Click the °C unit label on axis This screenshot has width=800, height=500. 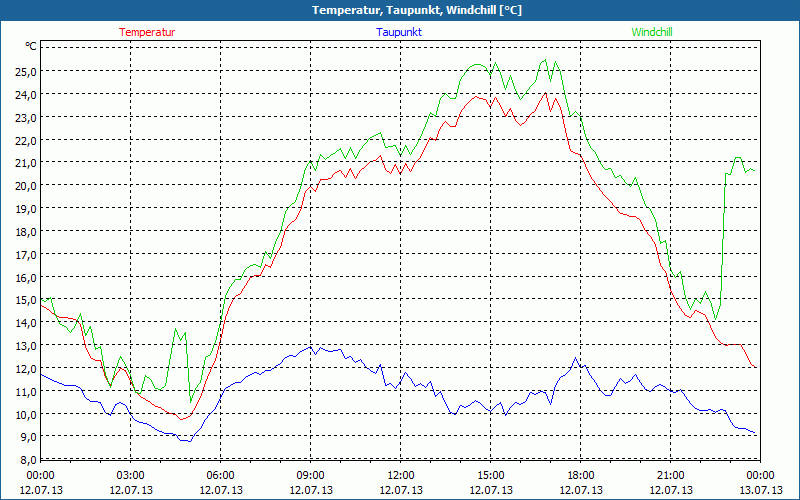[x=31, y=46]
